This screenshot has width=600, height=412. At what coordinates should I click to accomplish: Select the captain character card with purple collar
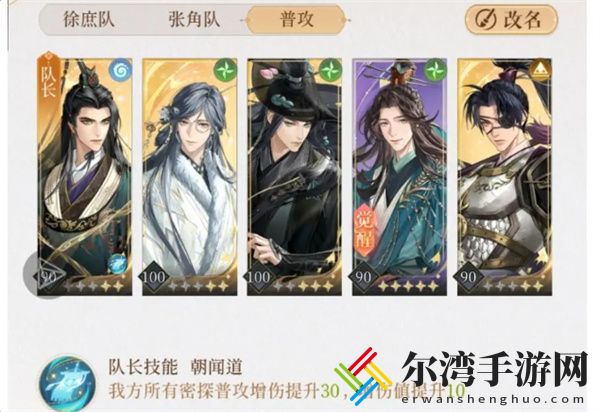(85, 177)
